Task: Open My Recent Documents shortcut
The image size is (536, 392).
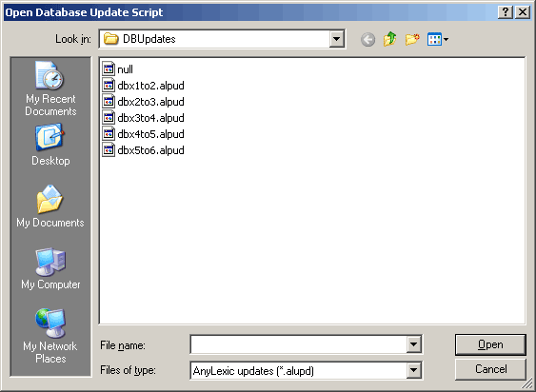Action: 50,88
